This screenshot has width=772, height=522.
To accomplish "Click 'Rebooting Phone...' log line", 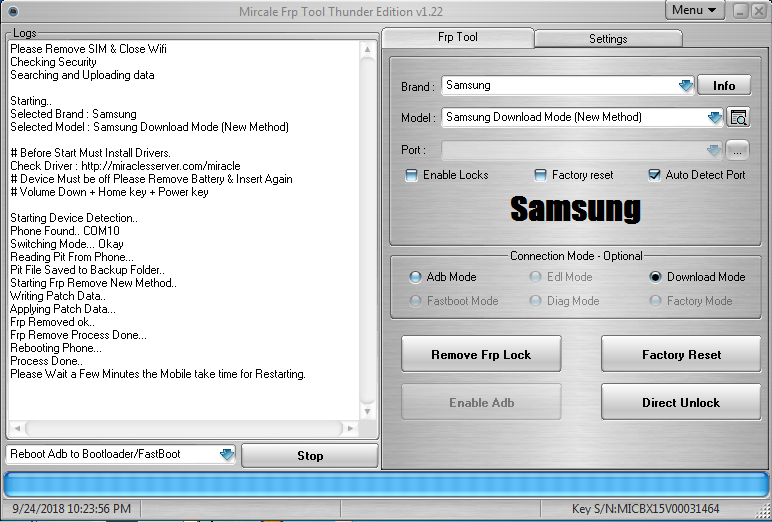I will click(56, 348).
